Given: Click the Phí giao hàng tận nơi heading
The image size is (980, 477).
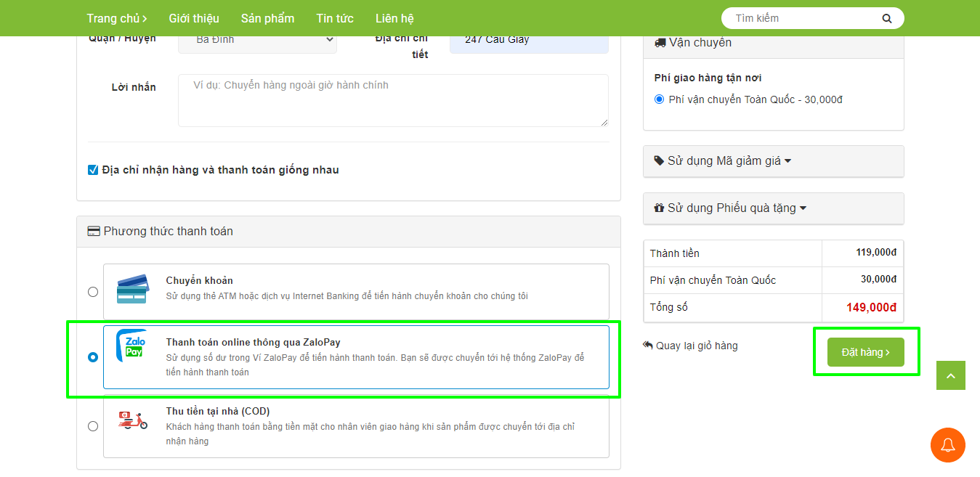Looking at the screenshot, I should [708, 78].
